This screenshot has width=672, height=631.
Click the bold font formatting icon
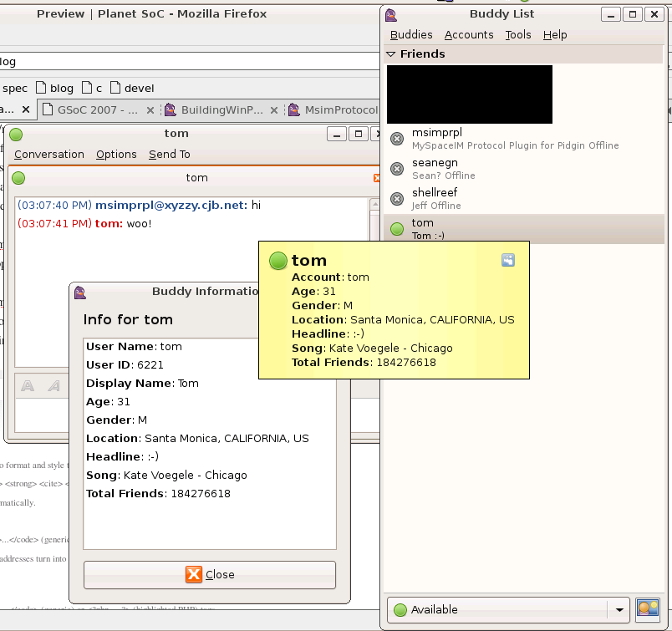click(28, 386)
